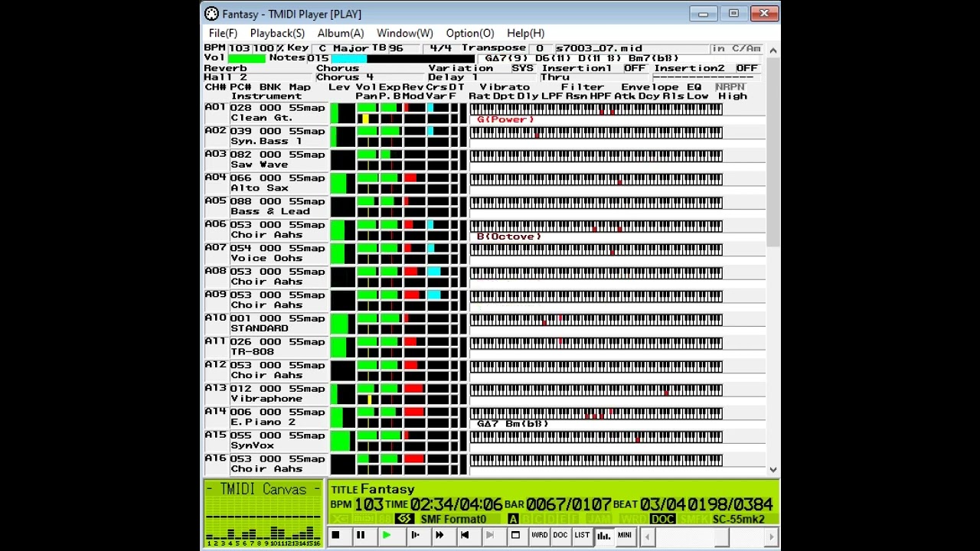This screenshot has width=980, height=551.
Task: Toggle the level meter bars icon
Action: coord(603,536)
